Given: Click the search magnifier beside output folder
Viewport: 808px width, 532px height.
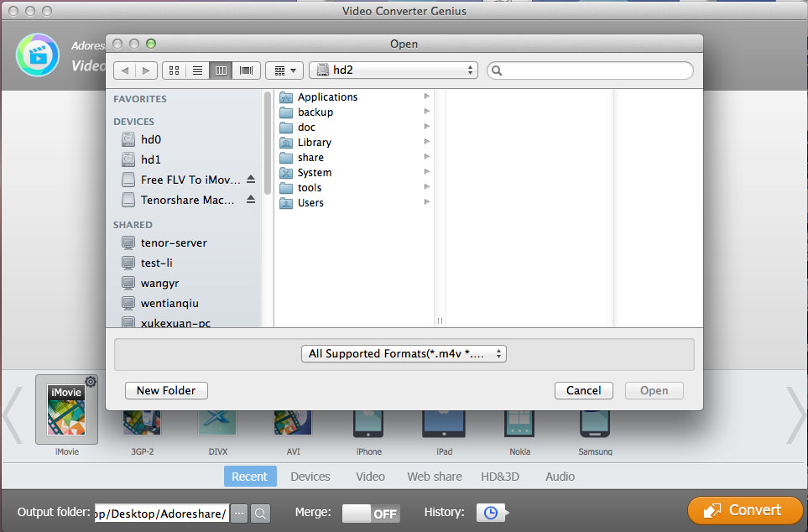Looking at the screenshot, I should tap(260, 513).
